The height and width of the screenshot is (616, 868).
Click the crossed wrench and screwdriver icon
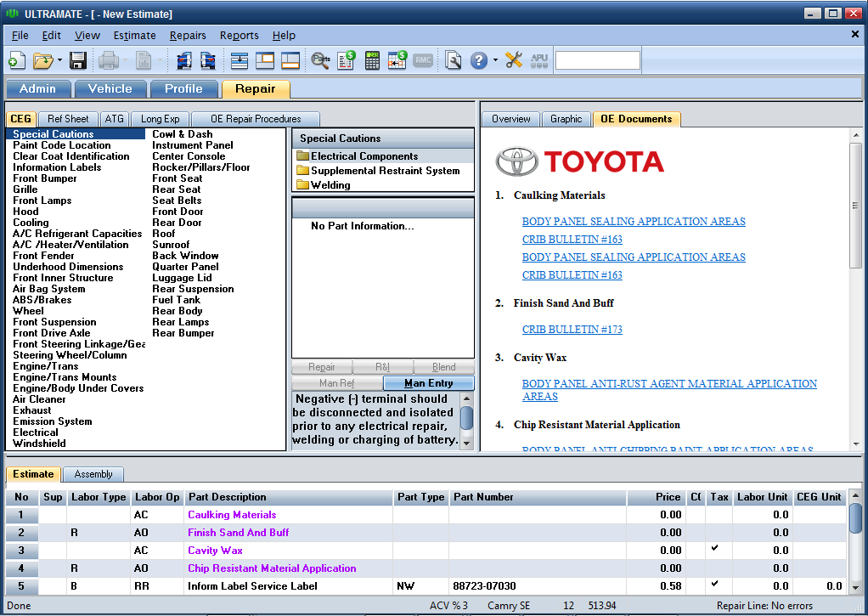pyautogui.click(x=514, y=59)
